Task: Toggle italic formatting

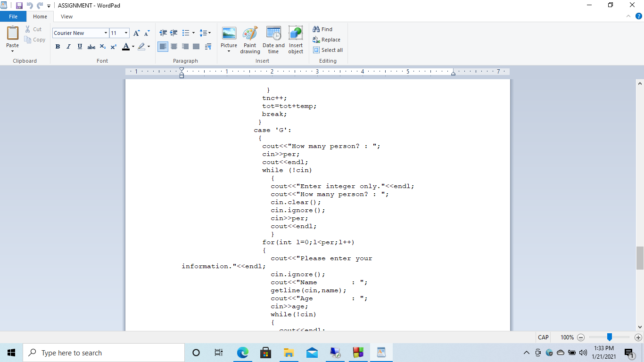Action: click(x=68, y=47)
